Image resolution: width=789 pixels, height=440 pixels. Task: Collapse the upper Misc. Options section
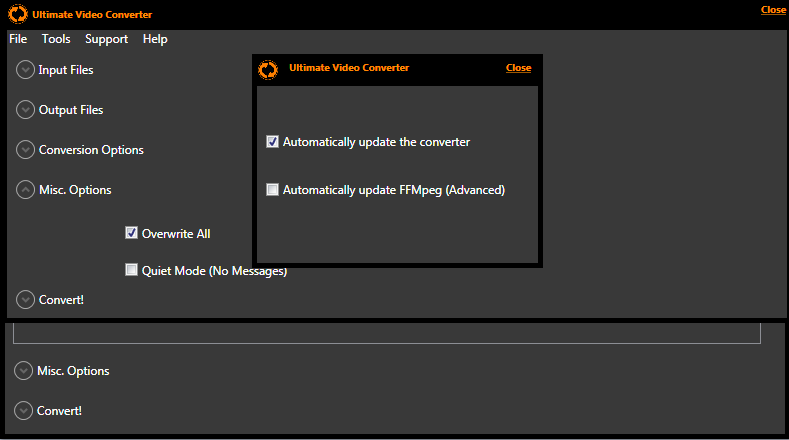coord(25,190)
